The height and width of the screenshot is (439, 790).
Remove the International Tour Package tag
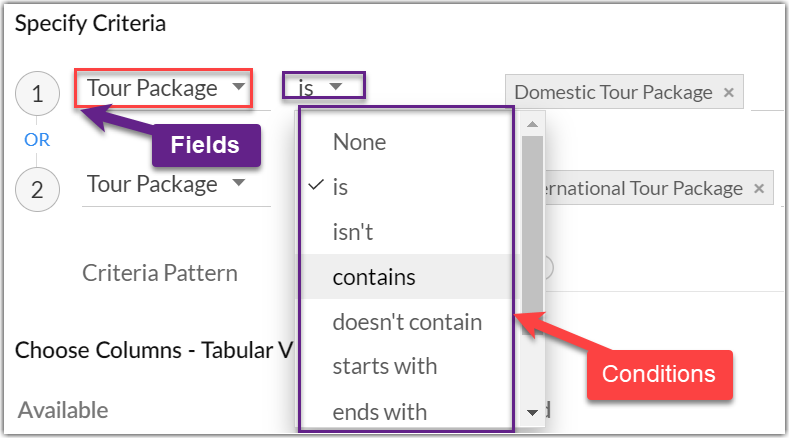coord(759,188)
